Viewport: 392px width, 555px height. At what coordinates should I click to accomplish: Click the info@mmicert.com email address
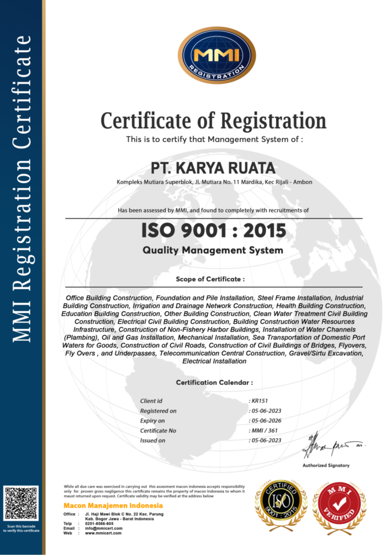pos(103,528)
